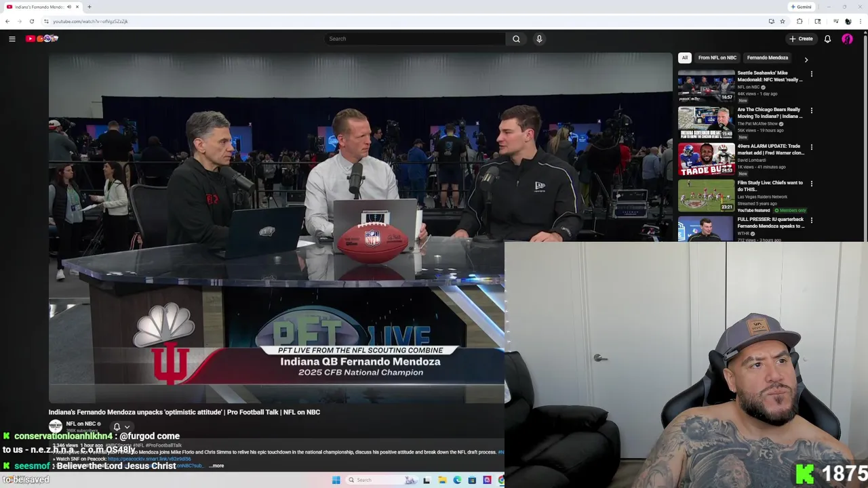Screen dimensions: 868x488
Task: Focus the YouTube Search input field
Action: [414, 39]
